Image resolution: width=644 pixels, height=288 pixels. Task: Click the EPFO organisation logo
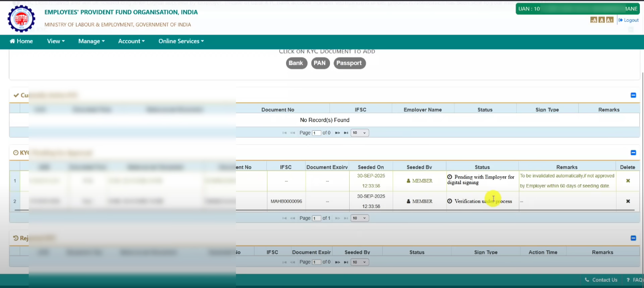(x=21, y=18)
